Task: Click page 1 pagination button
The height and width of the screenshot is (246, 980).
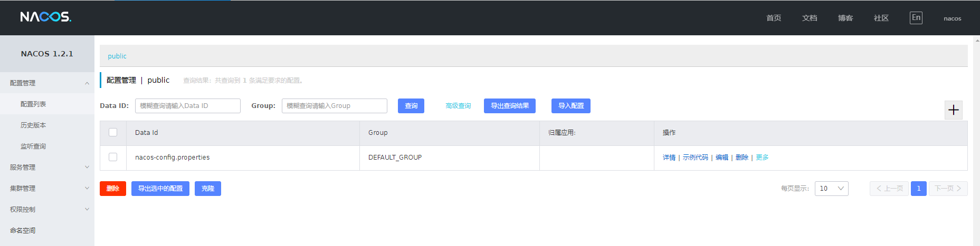Action: click(x=919, y=189)
